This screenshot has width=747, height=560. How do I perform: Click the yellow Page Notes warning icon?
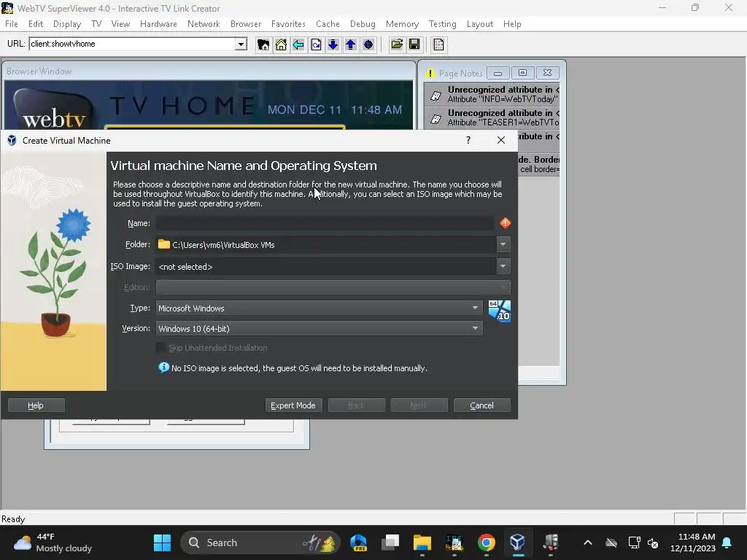coord(430,74)
